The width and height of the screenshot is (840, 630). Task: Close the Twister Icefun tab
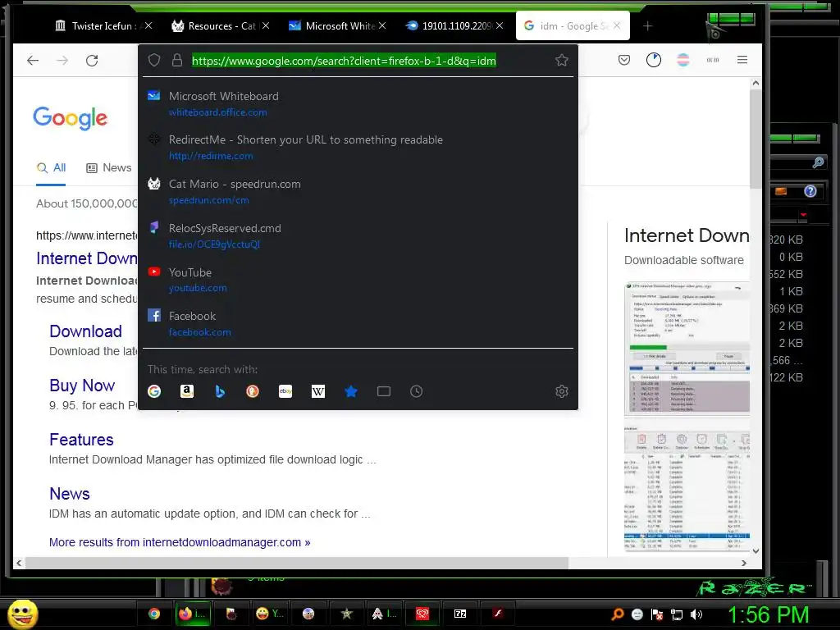[148, 25]
